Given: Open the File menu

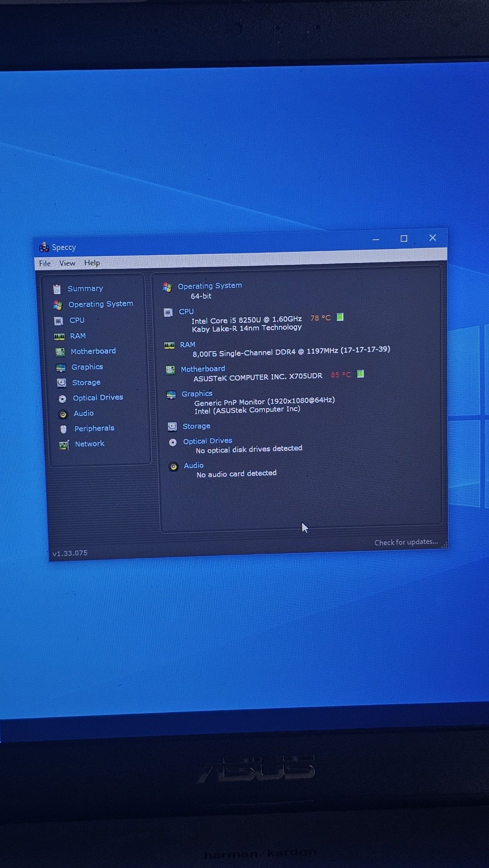Looking at the screenshot, I should (x=45, y=263).
